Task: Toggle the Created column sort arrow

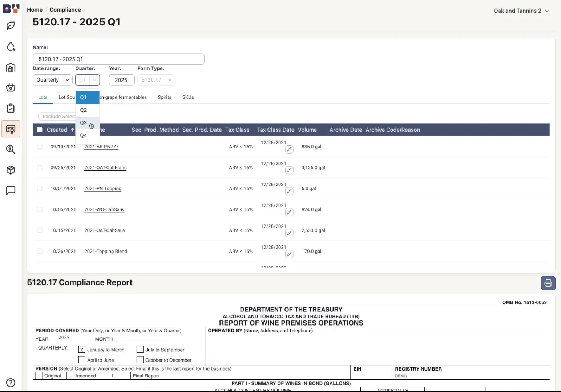Action: pyautogui.click(x=72, y=130)
